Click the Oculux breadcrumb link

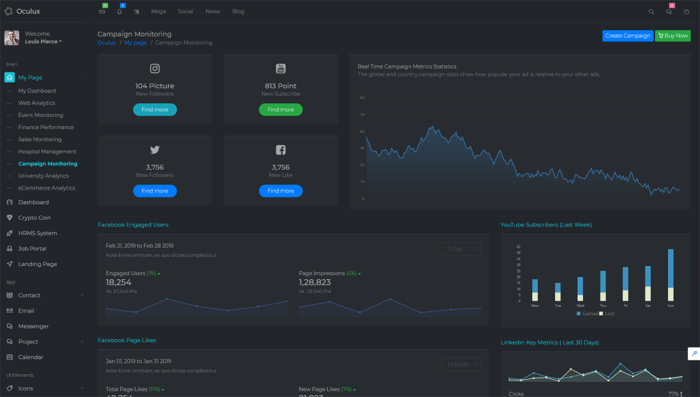[x=106, y=43]
